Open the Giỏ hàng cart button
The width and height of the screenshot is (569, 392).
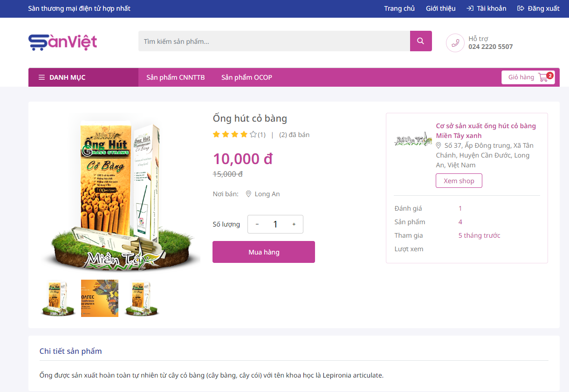tap(528, 77)
